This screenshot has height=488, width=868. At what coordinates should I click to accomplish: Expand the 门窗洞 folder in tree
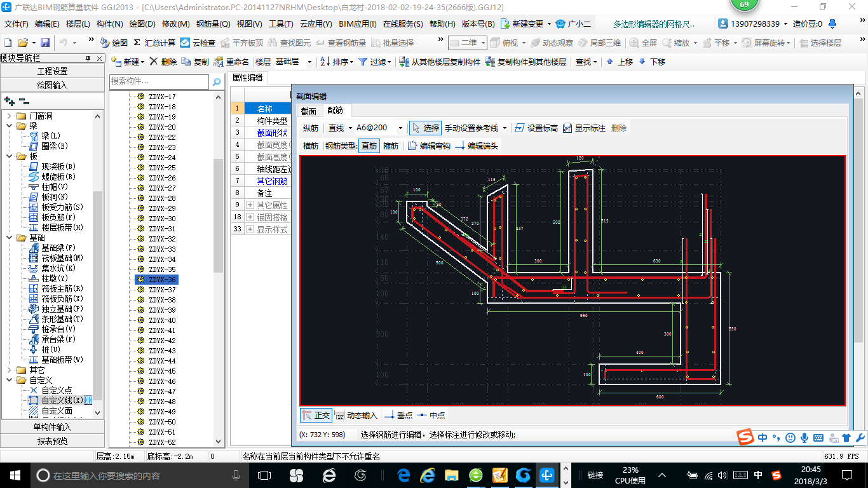pos(10,116)
